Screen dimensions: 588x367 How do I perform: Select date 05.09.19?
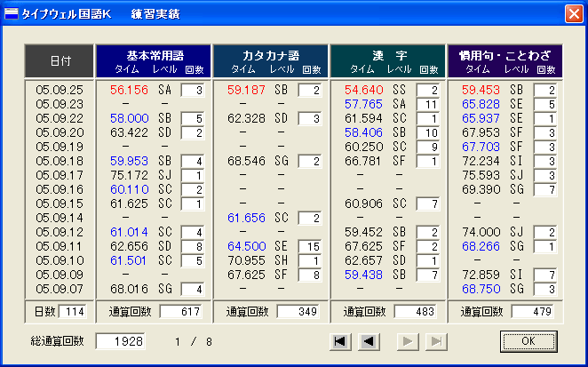(x=60, y=148)
